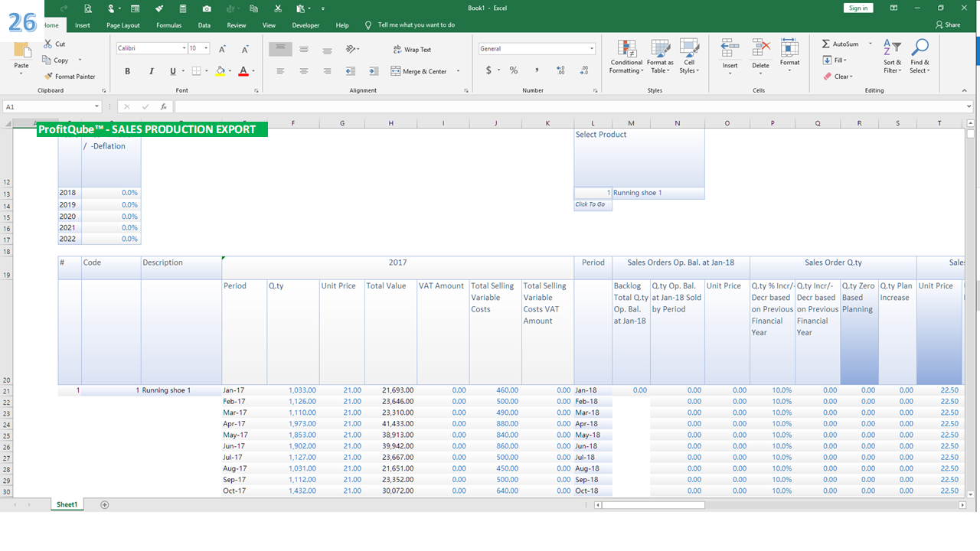Decrease cell indent
Screen dimensions: 980x551
coord(351,71)
